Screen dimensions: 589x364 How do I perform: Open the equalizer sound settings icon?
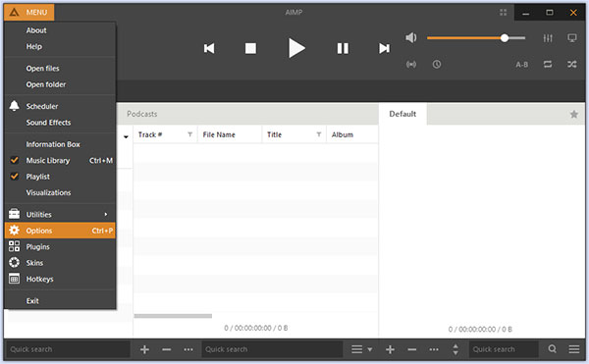(x=548, y=38)
